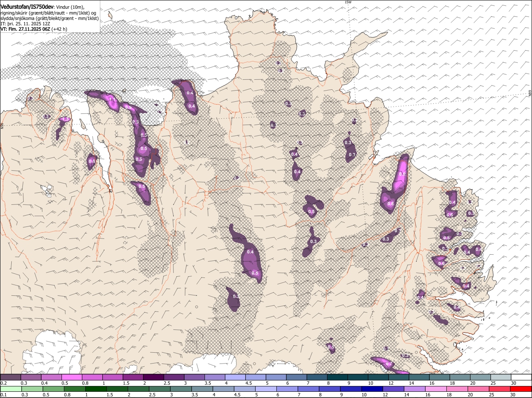Click the title text 'Veðurstofan/IS750dev'
The width and height of the screenshot is (532, 398).
click(x=27, y=7)
